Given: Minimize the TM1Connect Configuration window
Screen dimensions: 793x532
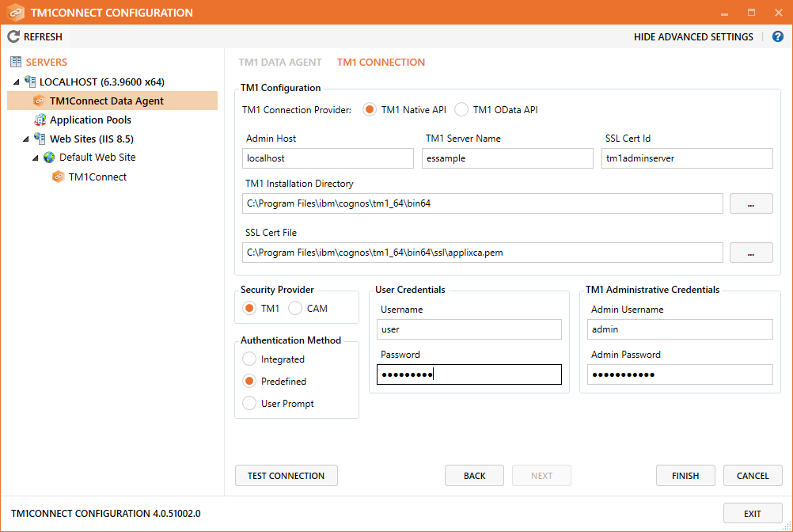Looking at the screenshot, I should coord(724,13).
